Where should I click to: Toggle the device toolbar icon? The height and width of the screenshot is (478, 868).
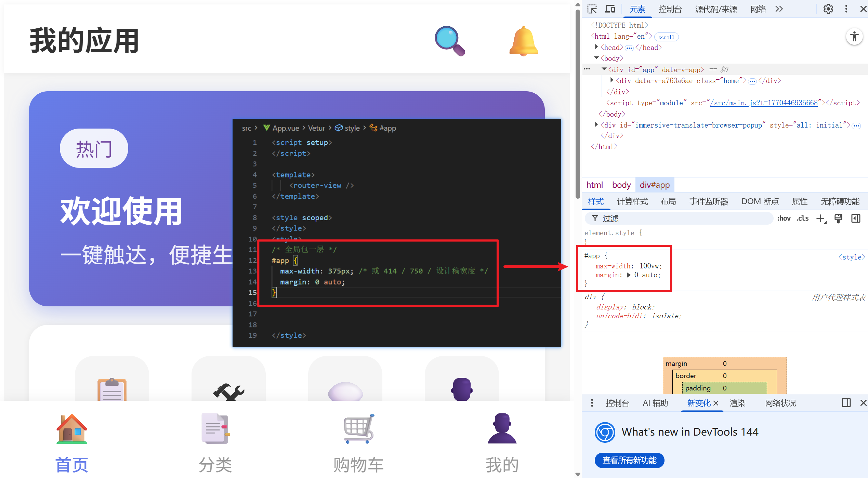(610, 9)
